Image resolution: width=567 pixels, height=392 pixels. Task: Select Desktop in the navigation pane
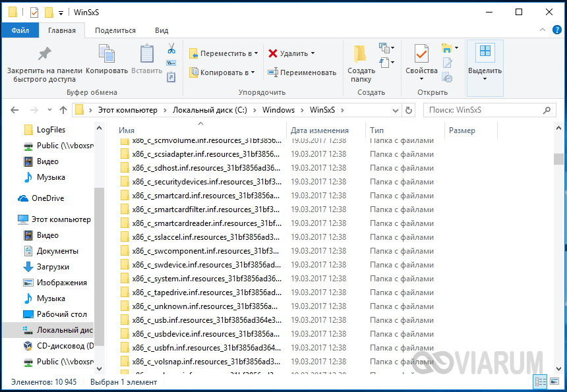pyautogui.click(x=62, y=314)
